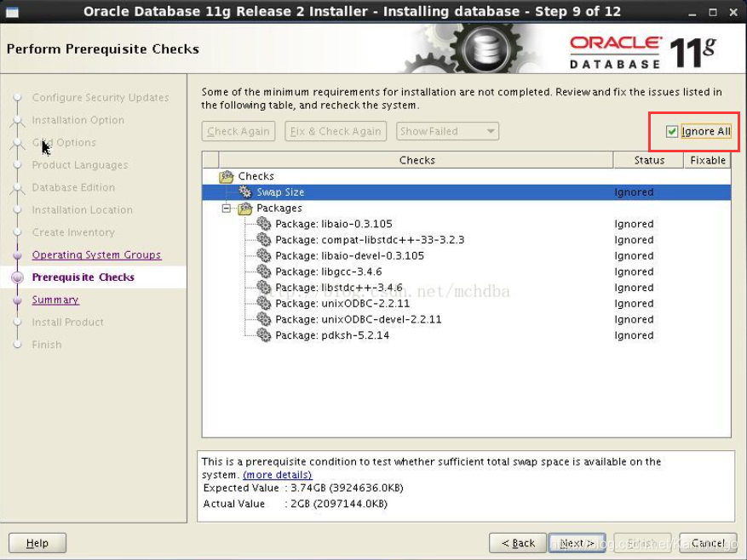Click the Product Languages step
Screen dimensions: 747x560
coord(80,165)
